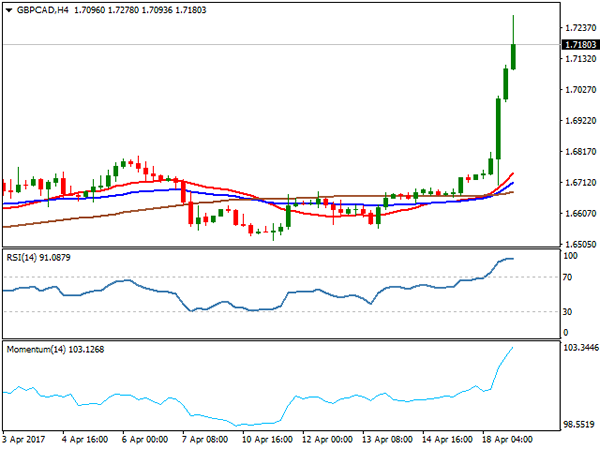Click price axis value 1.71320
Viewport: 600px width, 450px height.
click(580, 59)
